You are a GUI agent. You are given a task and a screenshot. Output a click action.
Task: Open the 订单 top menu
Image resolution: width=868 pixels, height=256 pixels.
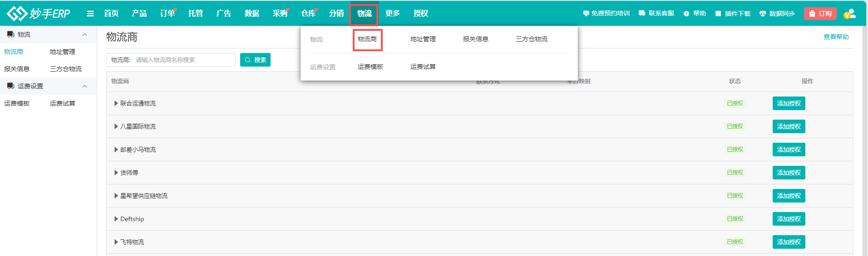(168, 14)
